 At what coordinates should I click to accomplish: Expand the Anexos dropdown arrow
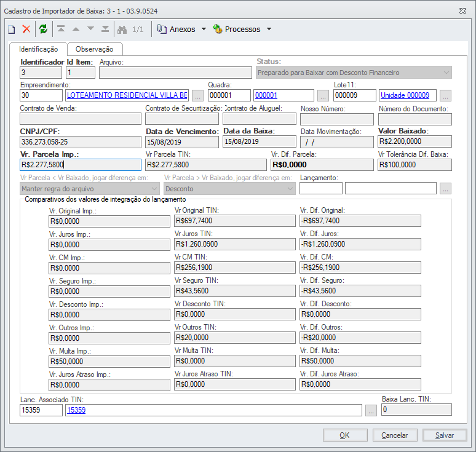(x=204, y=30)
